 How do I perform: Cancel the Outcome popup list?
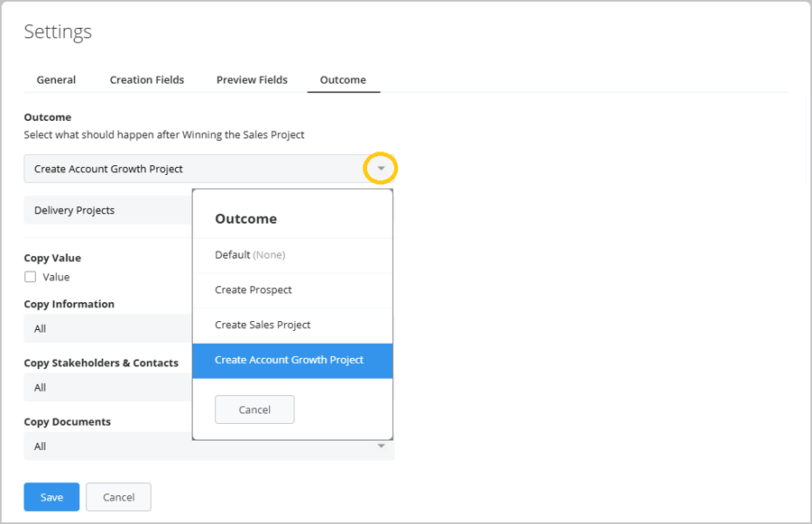[254, 409]
